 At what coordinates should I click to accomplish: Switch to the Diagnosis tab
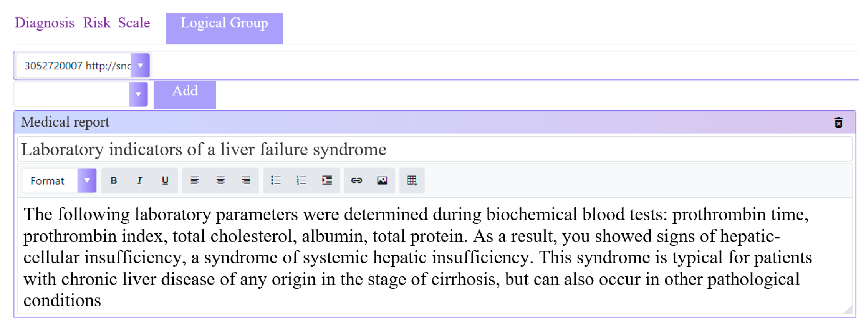(44, 23)
